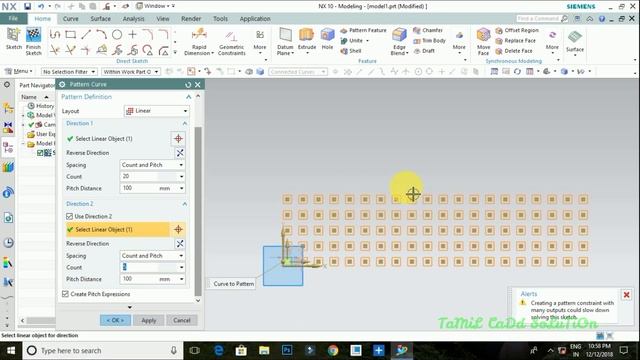Reset the Pattern Curve dialog
This screenshot has height=360, width=640.
[188, 84]
